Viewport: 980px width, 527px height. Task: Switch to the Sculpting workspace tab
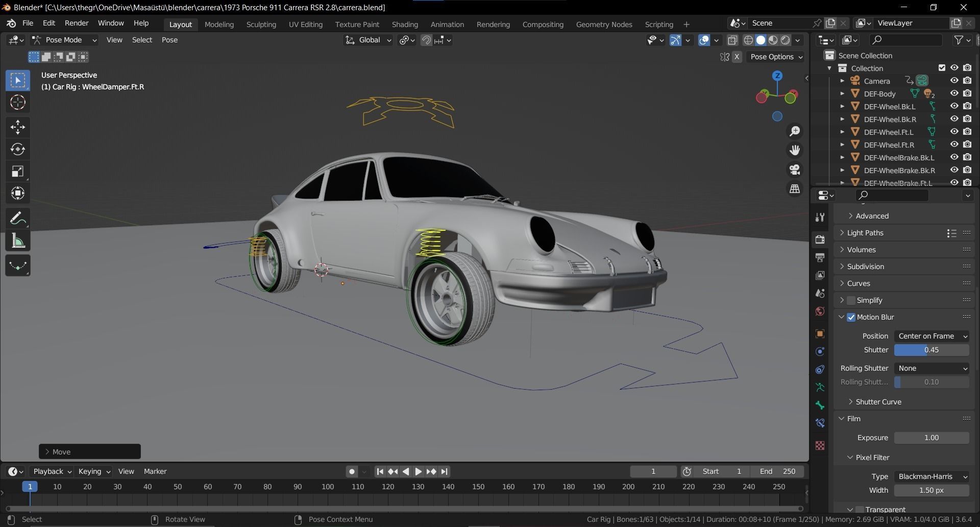click(261, 24)
